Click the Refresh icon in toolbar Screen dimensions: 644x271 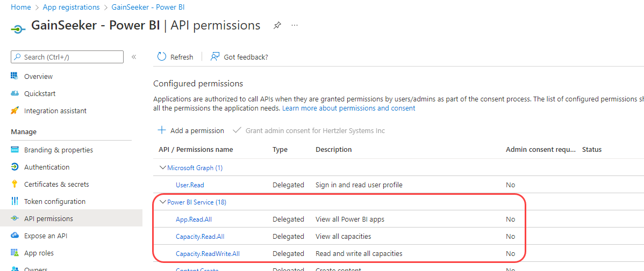coord(162,57)
